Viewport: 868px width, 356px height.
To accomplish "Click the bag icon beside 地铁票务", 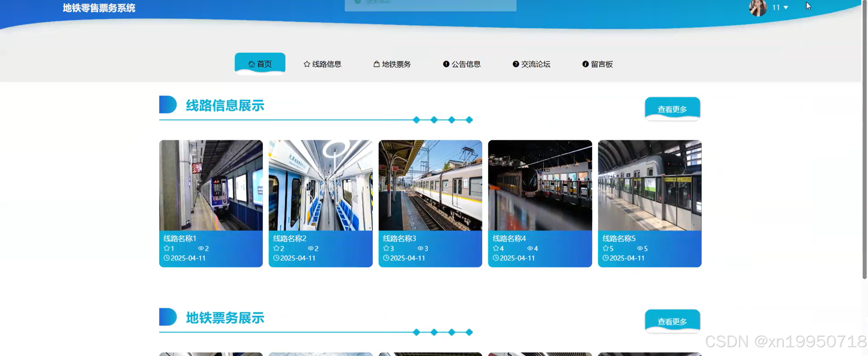I will 376,64.
